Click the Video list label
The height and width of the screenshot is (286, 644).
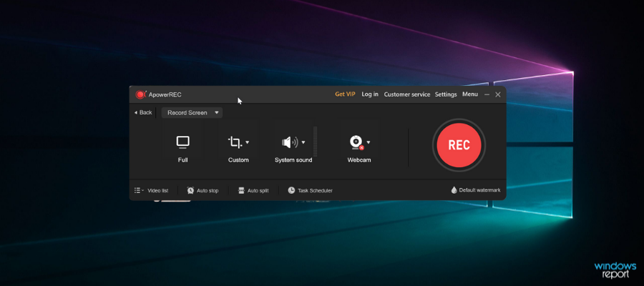point(157,190)
